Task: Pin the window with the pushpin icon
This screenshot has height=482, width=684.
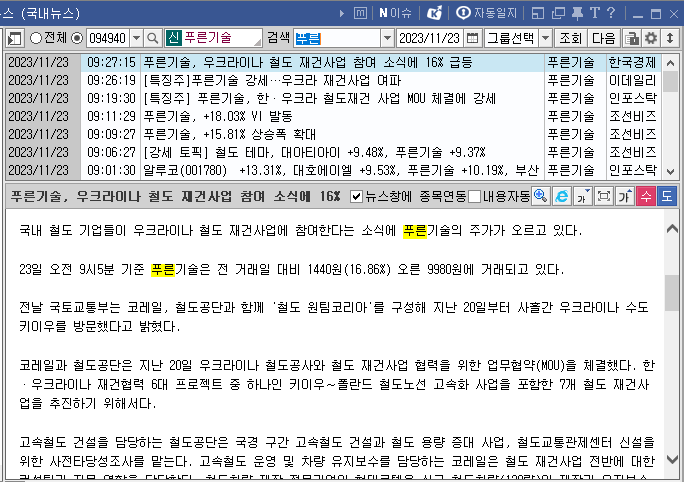Action: [x=577, y=13]
